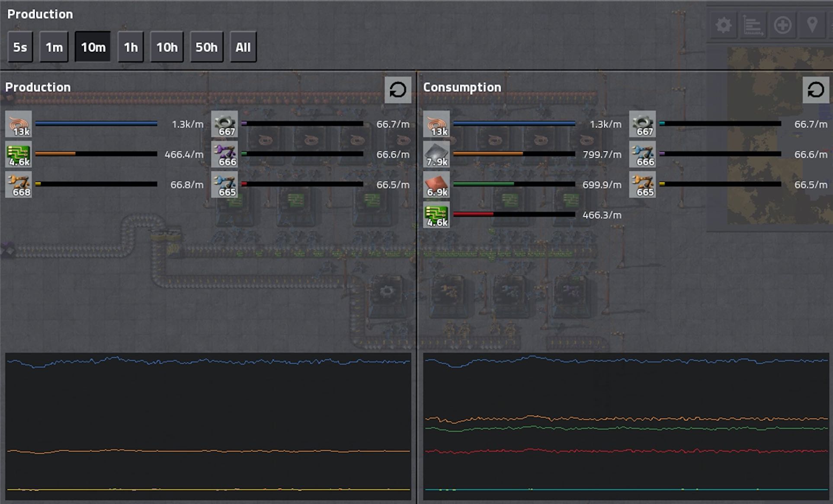Click blue fast inserter icon in Consumption

click(642, 154)
